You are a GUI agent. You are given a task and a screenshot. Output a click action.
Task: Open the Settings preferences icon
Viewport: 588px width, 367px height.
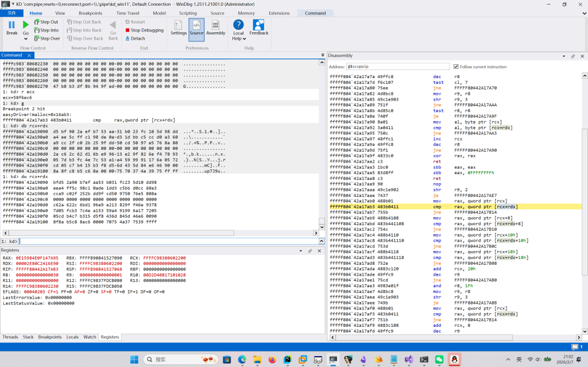click(179, 28)
